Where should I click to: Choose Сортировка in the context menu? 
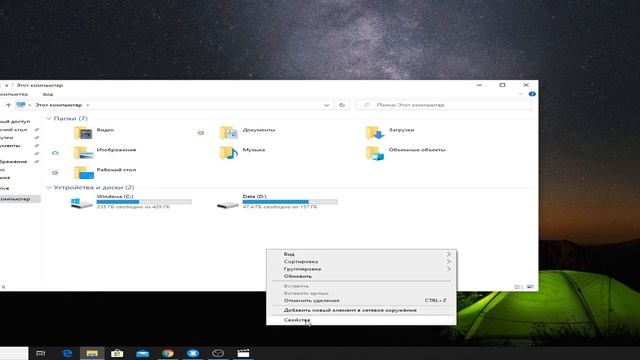coord(361,261)
